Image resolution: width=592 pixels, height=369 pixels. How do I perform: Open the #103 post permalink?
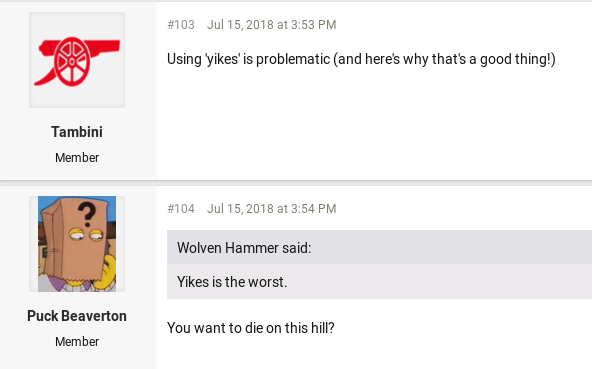181,25
